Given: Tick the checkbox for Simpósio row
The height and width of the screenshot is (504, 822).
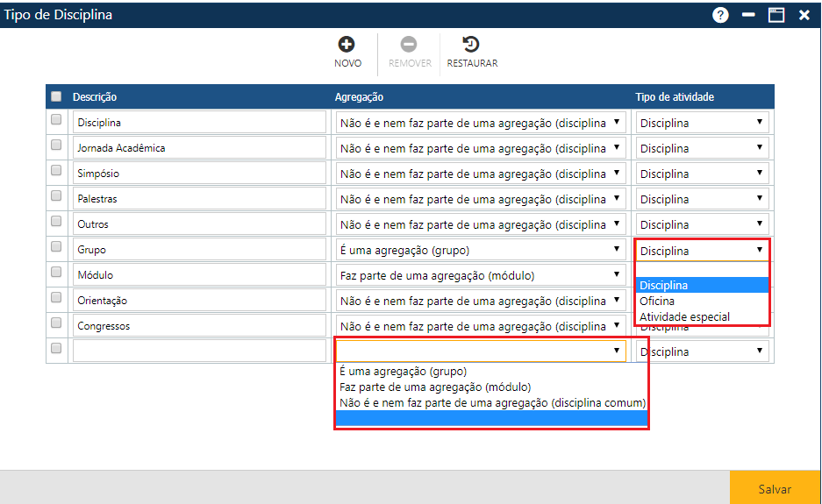Looking at the screenshot, I should [x=56, y=170].
